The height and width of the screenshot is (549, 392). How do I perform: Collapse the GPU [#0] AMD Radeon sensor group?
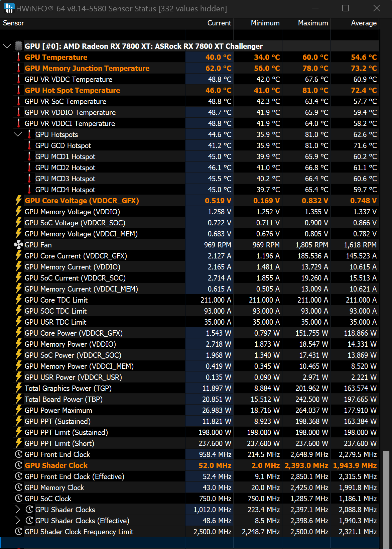(x=7, y=46)
